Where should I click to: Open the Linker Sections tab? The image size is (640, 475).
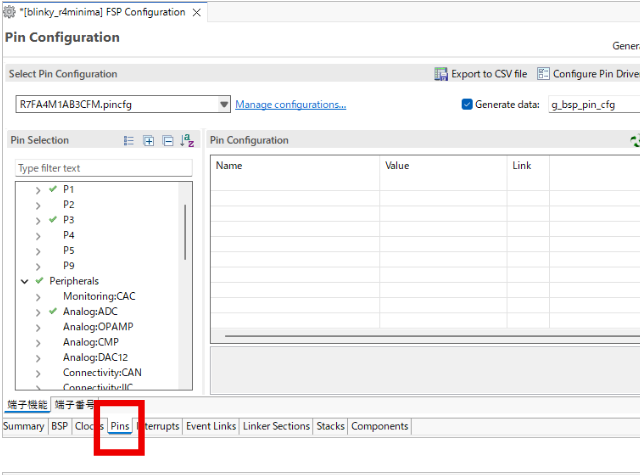[276, 426]
